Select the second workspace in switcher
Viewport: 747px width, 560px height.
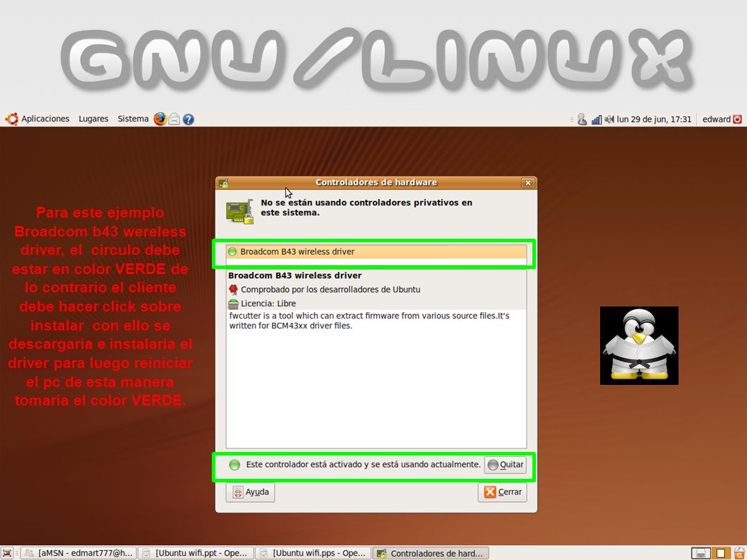721,554
